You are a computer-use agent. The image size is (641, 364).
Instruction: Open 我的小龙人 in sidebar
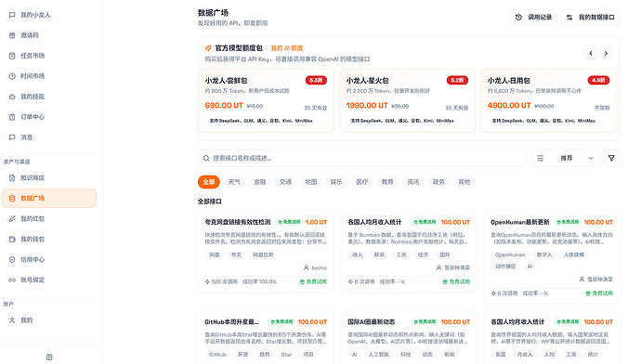pos(49,15)
